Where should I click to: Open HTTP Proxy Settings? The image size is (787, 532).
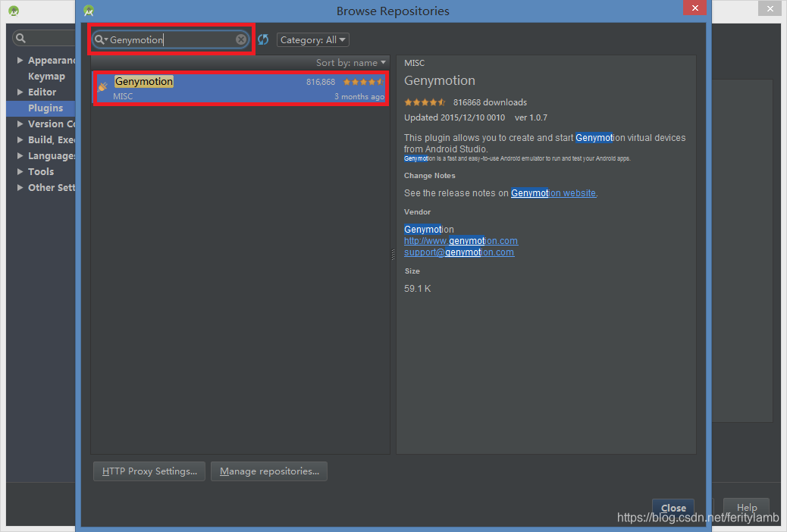149,471
